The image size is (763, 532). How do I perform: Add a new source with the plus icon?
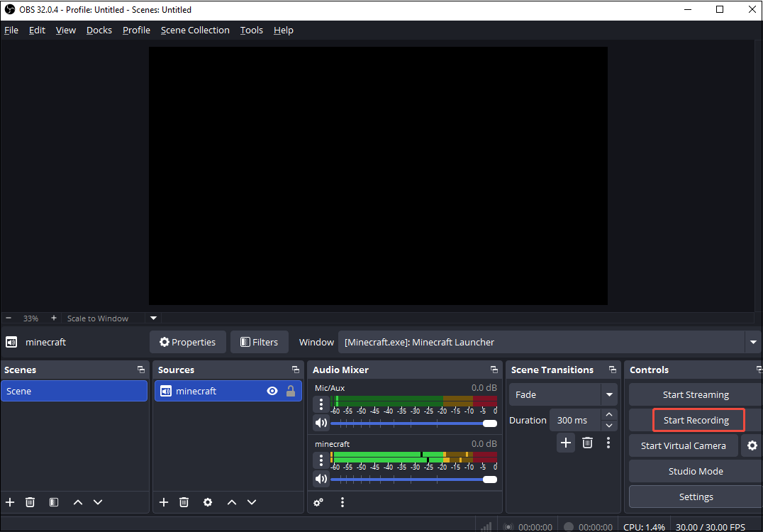(164, 502)
